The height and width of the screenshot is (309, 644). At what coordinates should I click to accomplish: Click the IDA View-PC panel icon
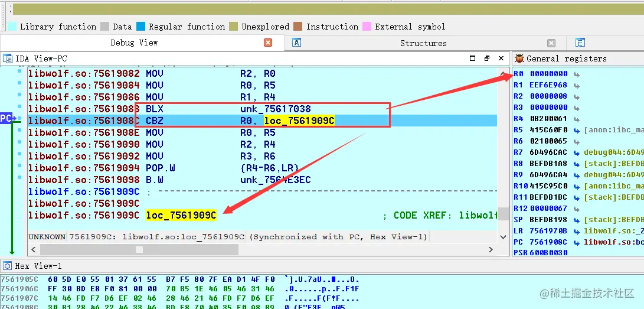pyautogui.click(x=8, y=58)
